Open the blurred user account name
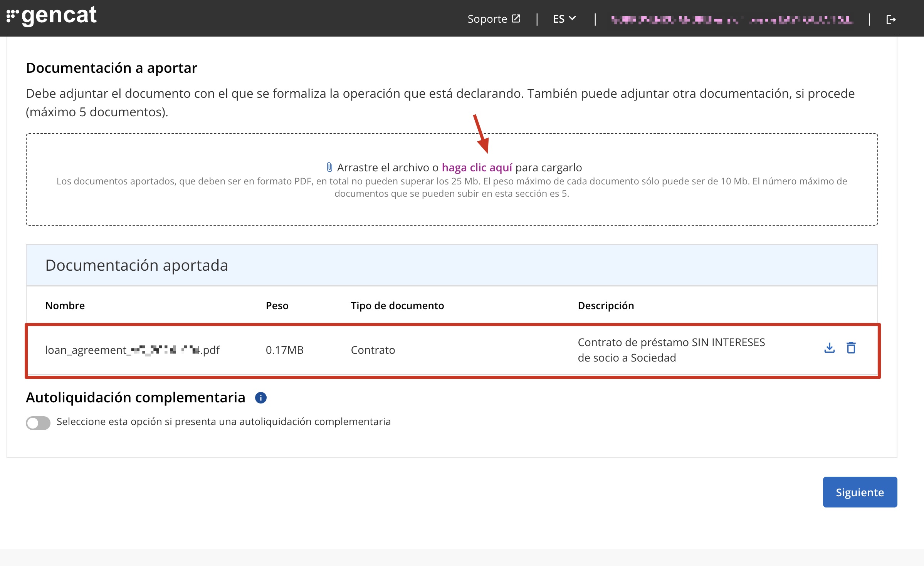This screenshot has height=566, width=924. (732, 20)
